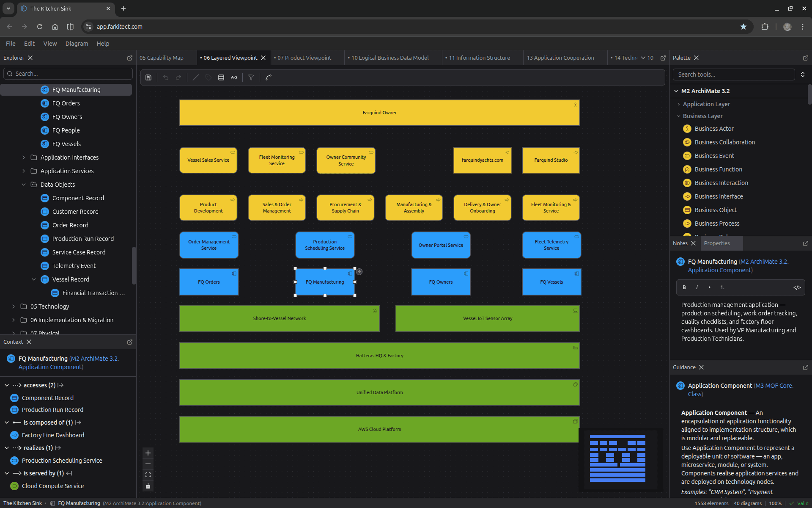Open the Diagram menu

pyautogui.click(x=77, y=44)
